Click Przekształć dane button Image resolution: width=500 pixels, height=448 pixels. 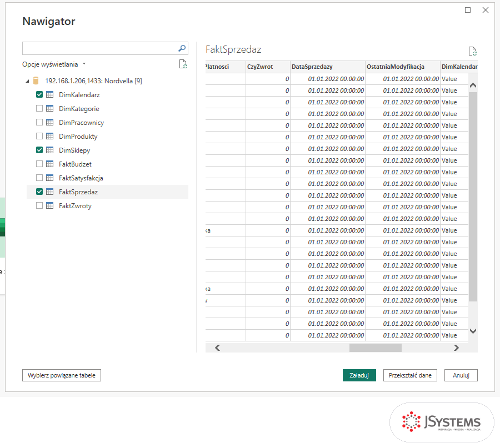(x=410, y=375)
